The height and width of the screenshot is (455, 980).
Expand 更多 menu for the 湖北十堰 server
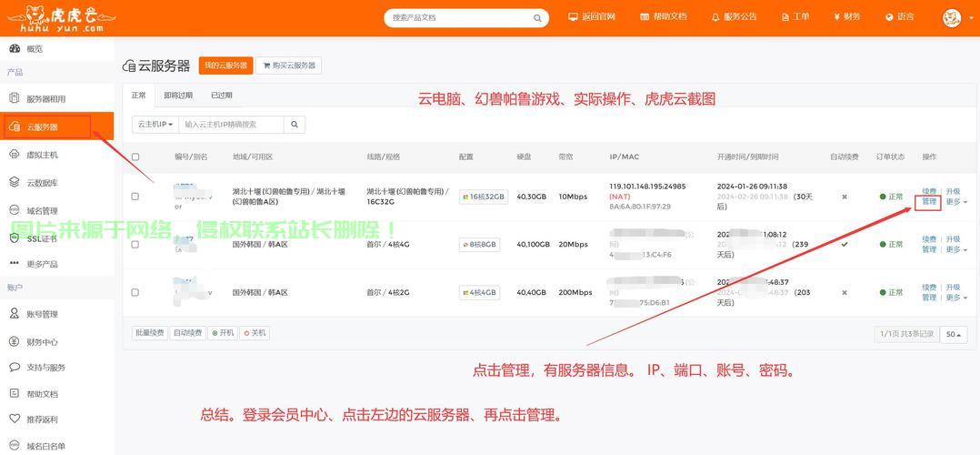956,202
